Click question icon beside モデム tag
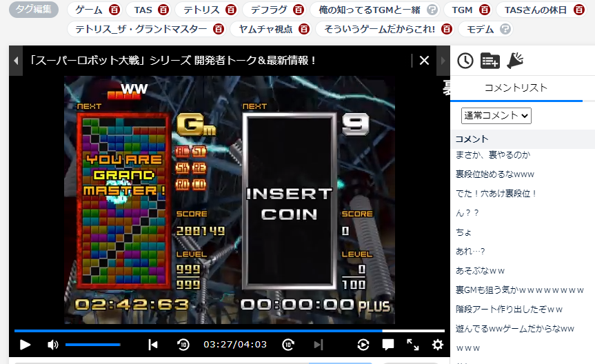The width and height of the screenshot is (595, 364). click(x=505, y=29)
